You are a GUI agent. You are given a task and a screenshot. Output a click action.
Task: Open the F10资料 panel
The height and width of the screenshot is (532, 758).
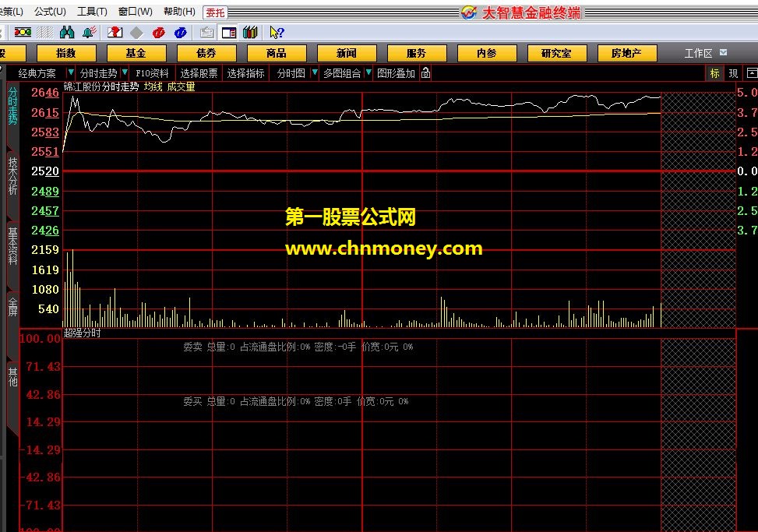pyautogui.click(x=152, y=73)
